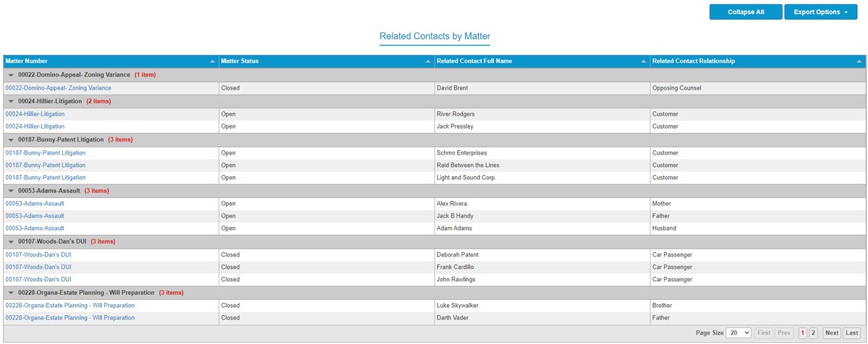The image size is (868, 344).
Task: Collapse the 00187-Bunny-Patent Litigation group
Action: point(11,139)
